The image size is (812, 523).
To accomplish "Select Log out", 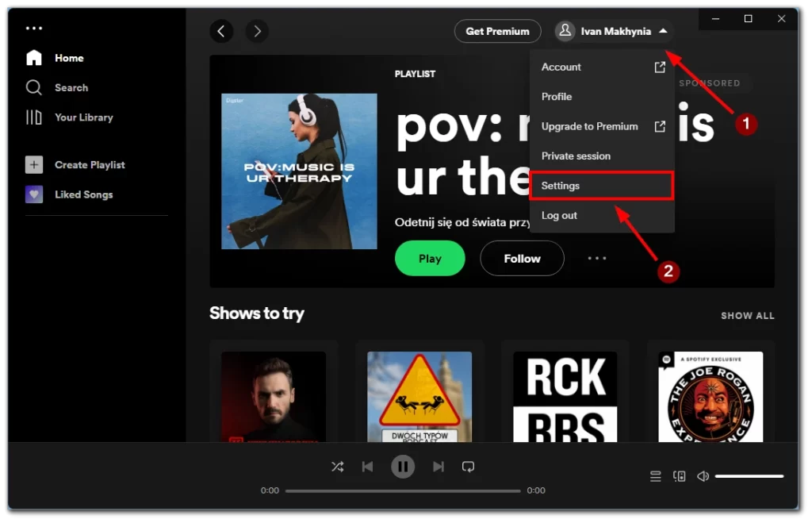I will click(x=603, y=215).
